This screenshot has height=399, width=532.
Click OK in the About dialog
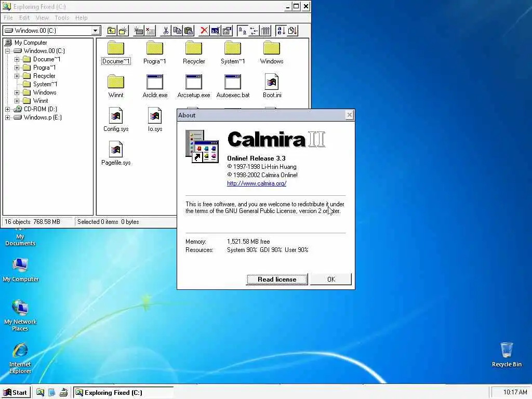pyautogui.click(x=331, y=279)
